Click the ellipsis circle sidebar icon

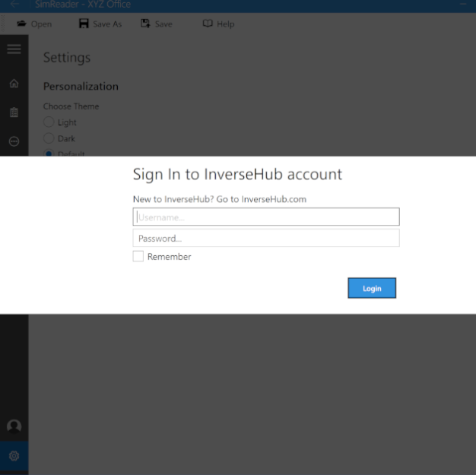pos(14,141)
